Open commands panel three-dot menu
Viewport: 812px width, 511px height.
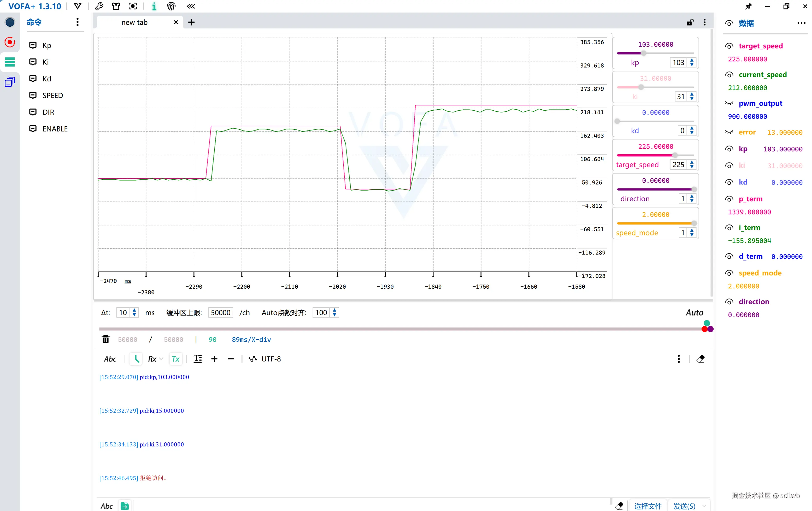click(78, 22)
